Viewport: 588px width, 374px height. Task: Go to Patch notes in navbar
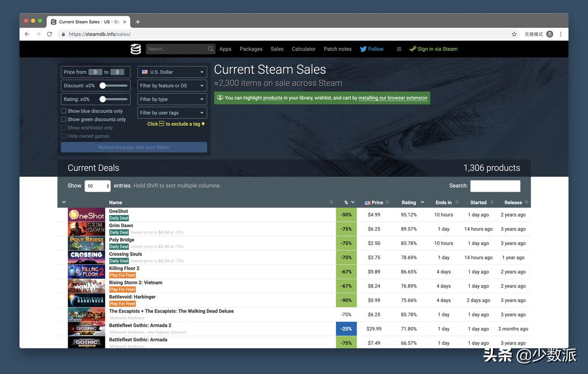(338, 49)
